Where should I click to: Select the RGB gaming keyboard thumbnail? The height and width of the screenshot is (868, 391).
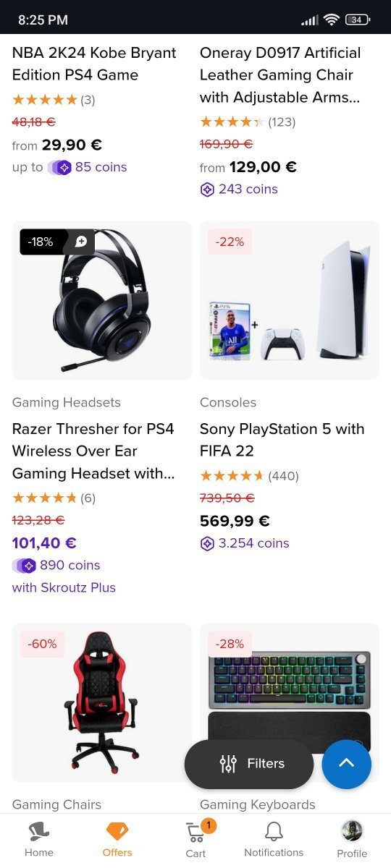point(290,694)
